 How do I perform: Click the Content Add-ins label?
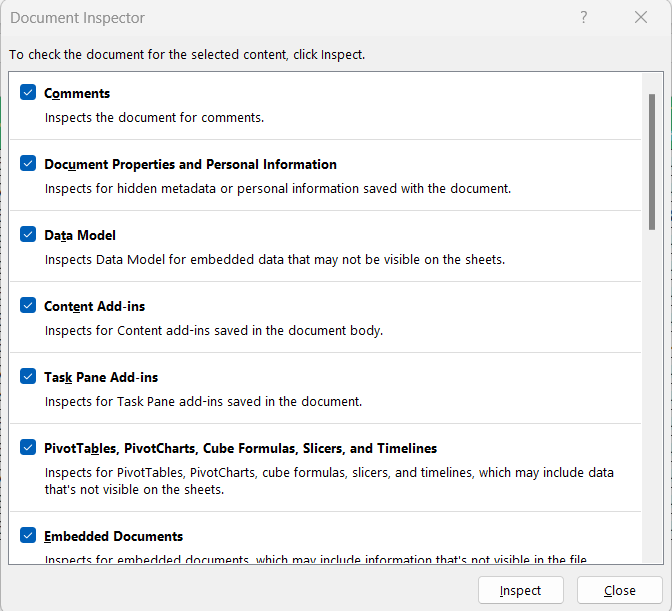coord(95,306)
